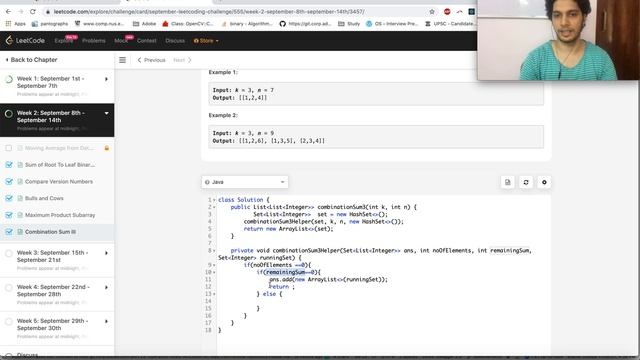Open the Study bookmarks folder
The width and height of the screenshot is (640, 360).
(349, 24)
